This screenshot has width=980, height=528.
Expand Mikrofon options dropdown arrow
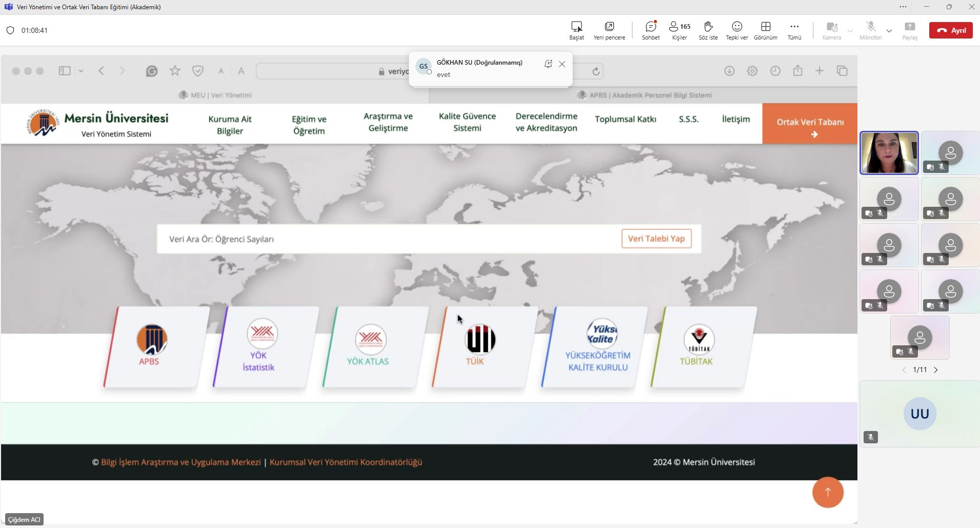(889, 31)
